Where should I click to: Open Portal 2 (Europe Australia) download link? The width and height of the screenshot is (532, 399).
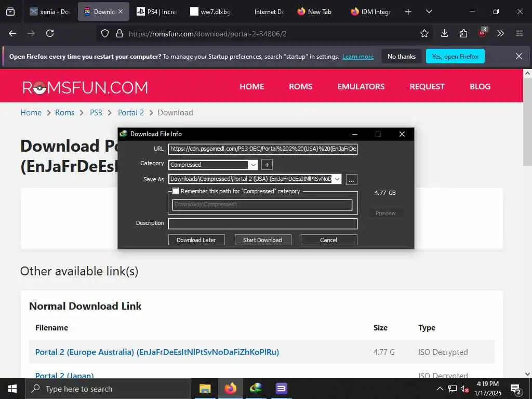pyautogui.click(x=157, y=352)
